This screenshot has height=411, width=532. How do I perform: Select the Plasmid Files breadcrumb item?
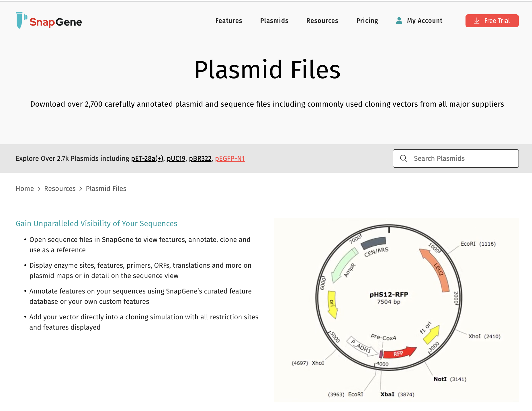click(x=106, y=189)
